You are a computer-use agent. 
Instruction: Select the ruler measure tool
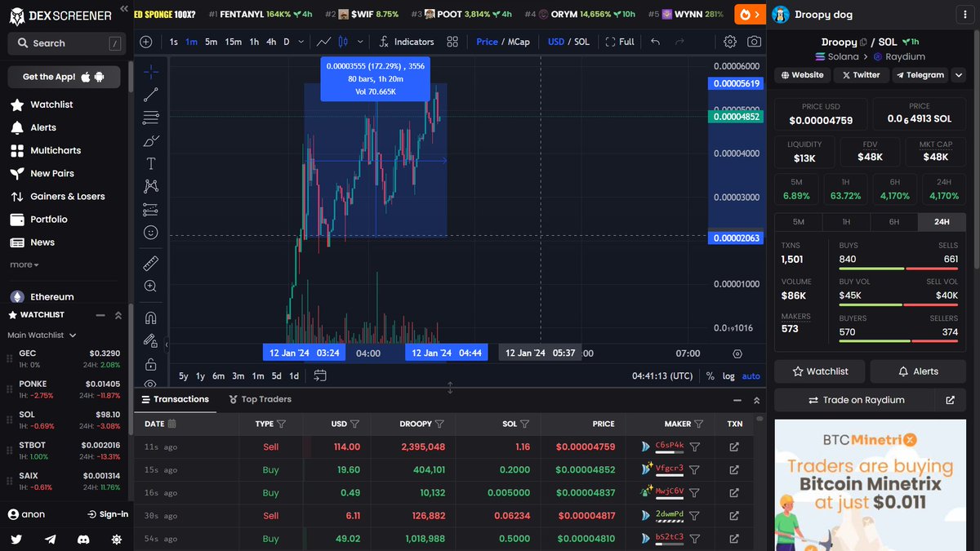click(x=151, y=263)
